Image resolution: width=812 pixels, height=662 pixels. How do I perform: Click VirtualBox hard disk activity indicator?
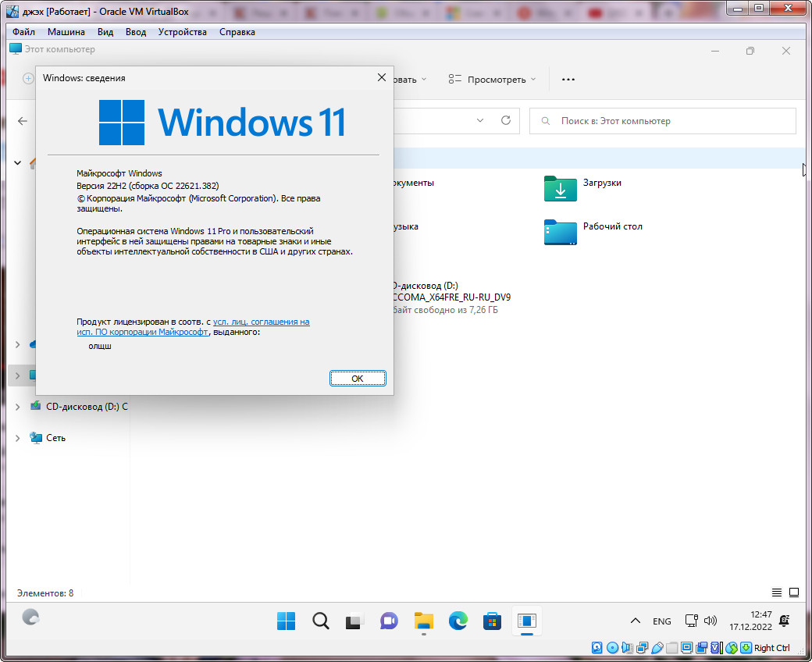[597, 647]
